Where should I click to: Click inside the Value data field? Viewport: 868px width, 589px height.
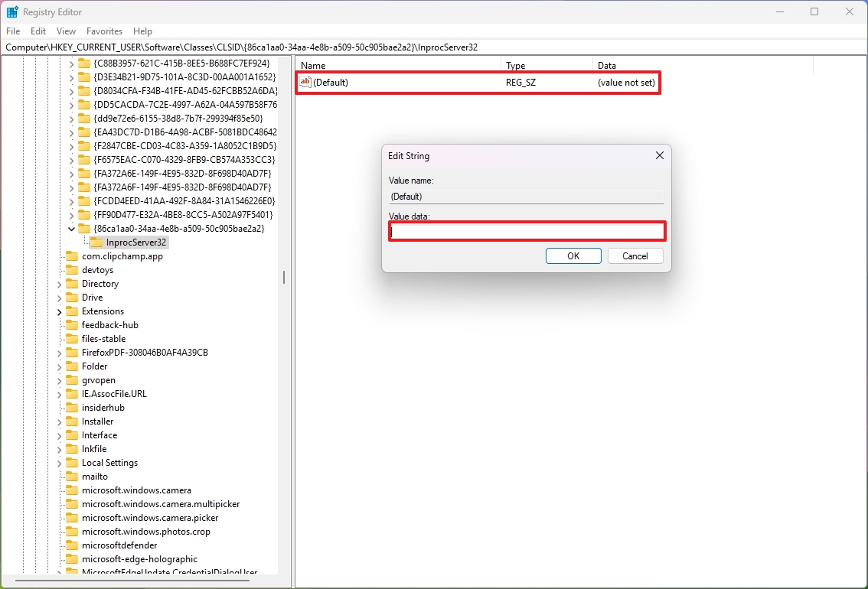pos(527,231)
